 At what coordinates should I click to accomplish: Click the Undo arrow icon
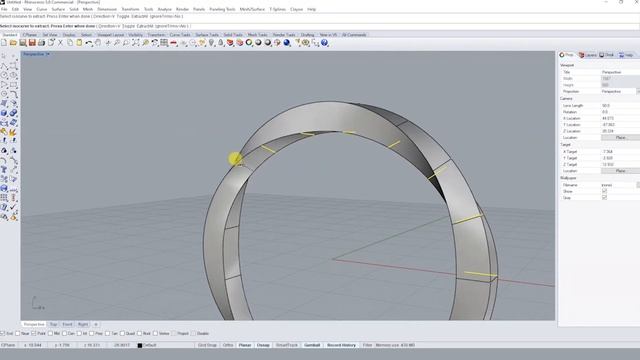click(89, 43)
